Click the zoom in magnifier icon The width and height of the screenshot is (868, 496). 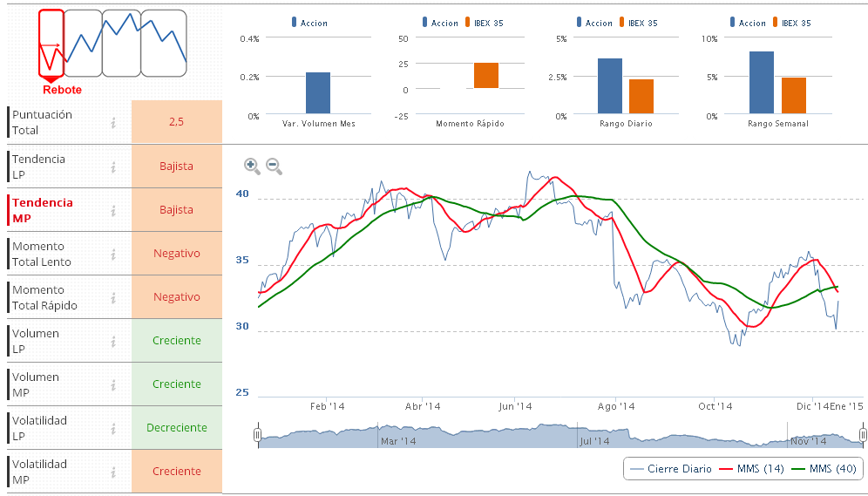(252, 166)
